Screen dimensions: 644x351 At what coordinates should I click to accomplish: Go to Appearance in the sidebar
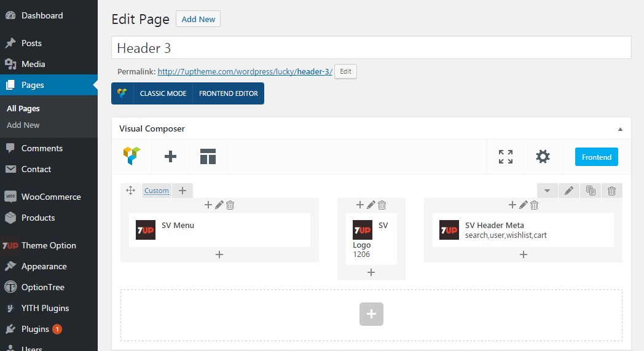pos(44,266)
